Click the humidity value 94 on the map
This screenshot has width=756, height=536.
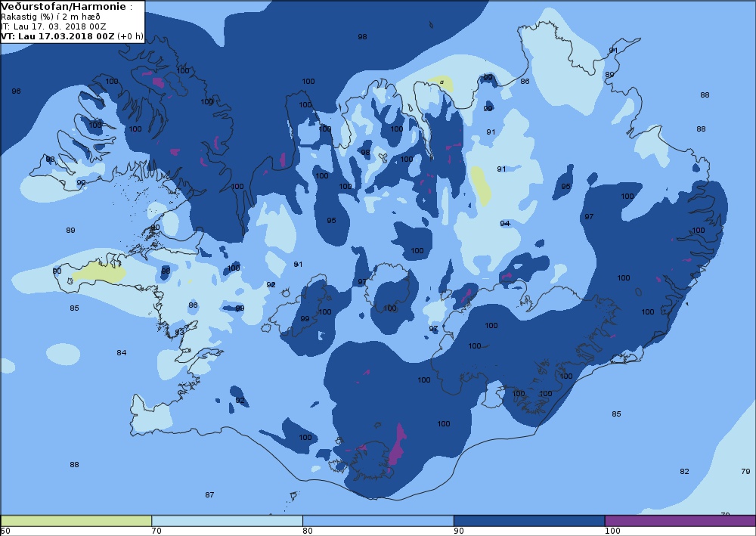[505, 224]
